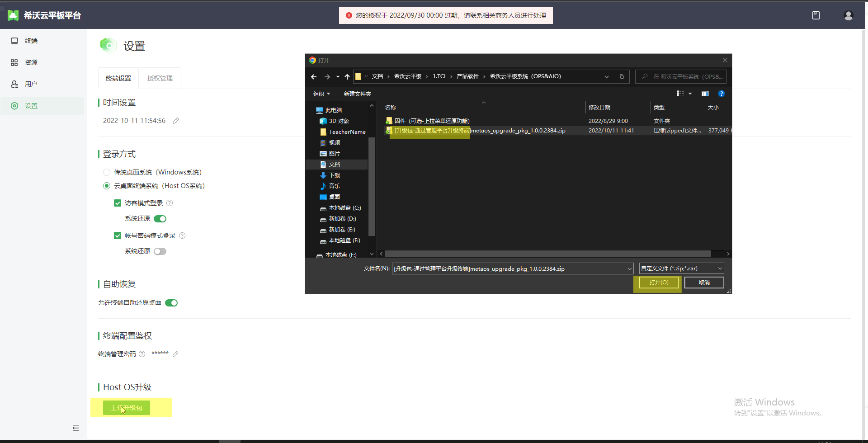Select 固件 (可选-上拉菜单还原功能) folder
This screenshot has width=868, height=443.
point(557,121)
